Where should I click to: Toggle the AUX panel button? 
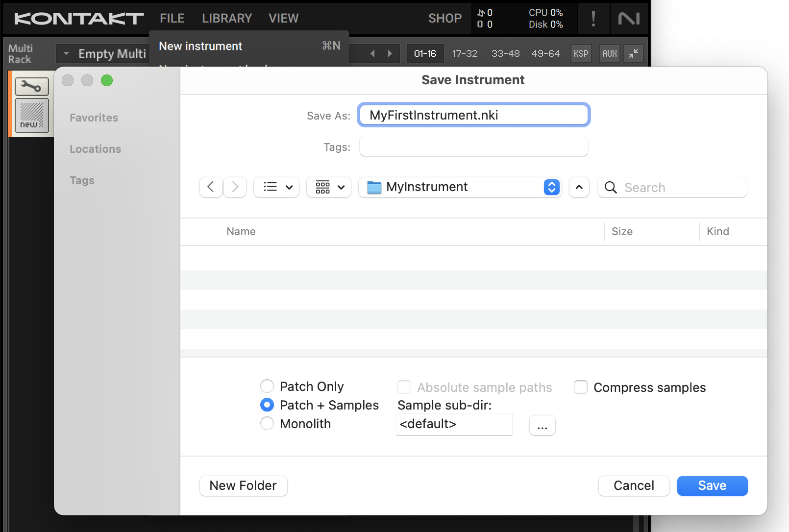[610, 53]
